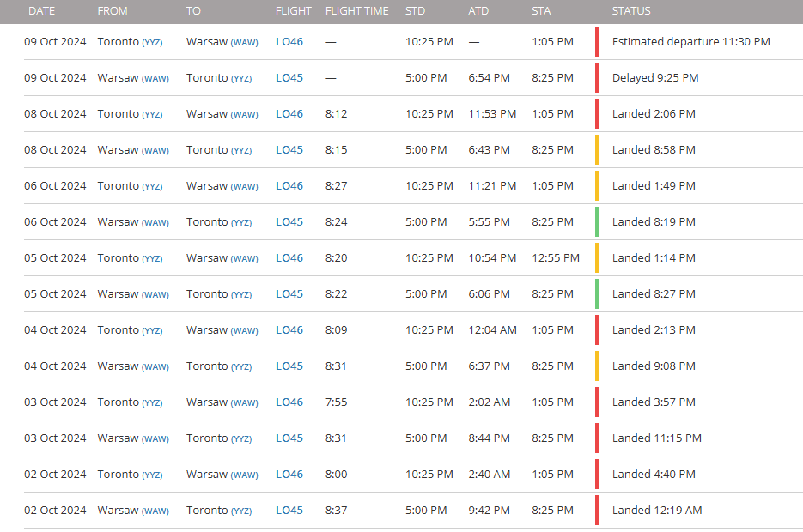The width and height of the screenshot is (803, 532).
Task: Click ATD value 10:54 PM
Action: 492,257
